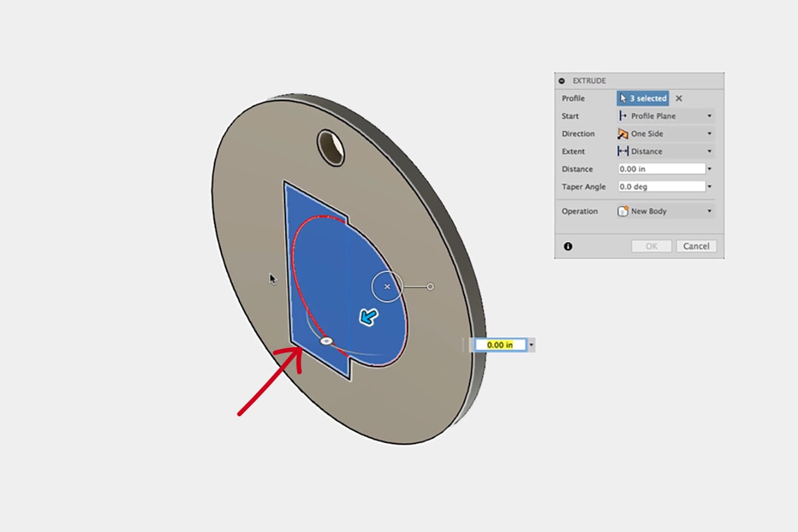Click the OK button

(x=651, y=246)
